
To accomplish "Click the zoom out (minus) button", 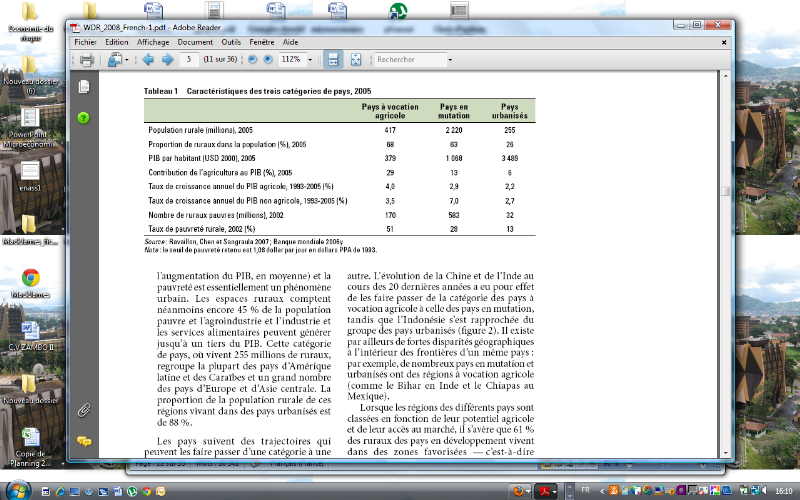I will (252, 59).
